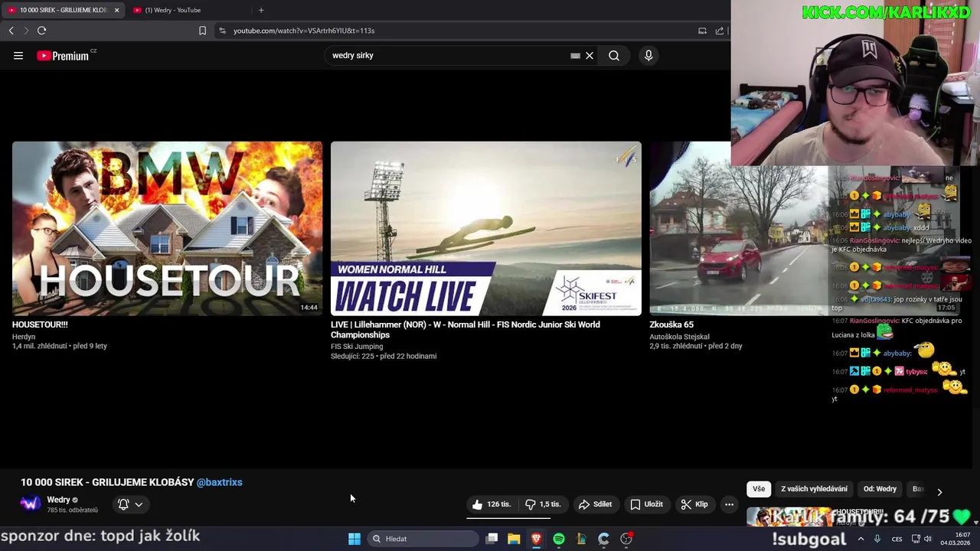Open 'LIVE | Lillehammer (NOR)' title link
This screenshot has height=551, width=980.
click(465, 330)
